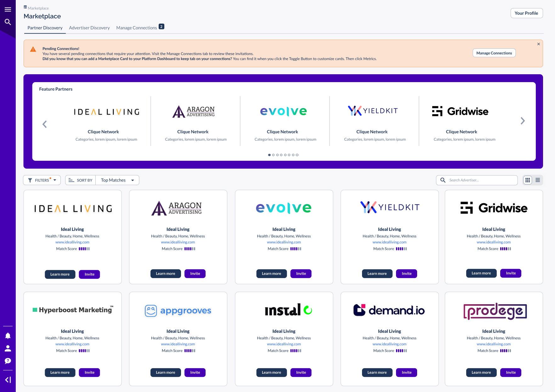Image resolution: width=555 pixels, height=392 pixels.
Task: Open the help chat bubble icon
Action: point(8,361)
